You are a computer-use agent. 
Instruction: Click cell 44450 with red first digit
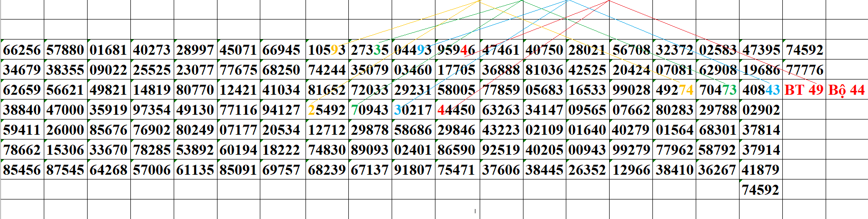[x=456, y=110]
